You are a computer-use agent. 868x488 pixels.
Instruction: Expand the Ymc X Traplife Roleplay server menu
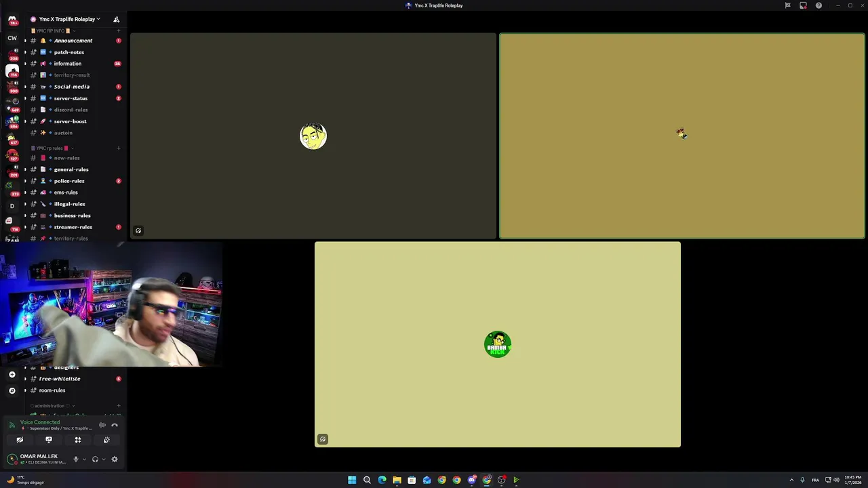tap(65, 19)
